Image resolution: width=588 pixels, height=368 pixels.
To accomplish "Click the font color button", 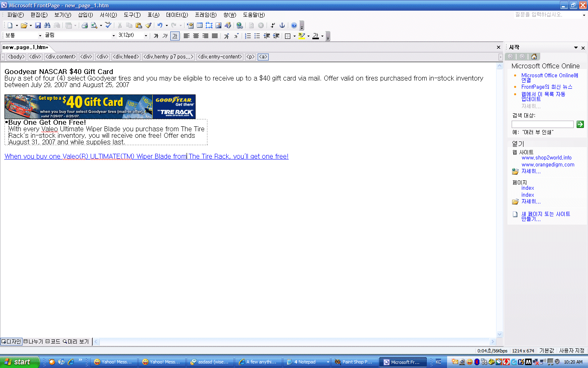I will (316, 36).
